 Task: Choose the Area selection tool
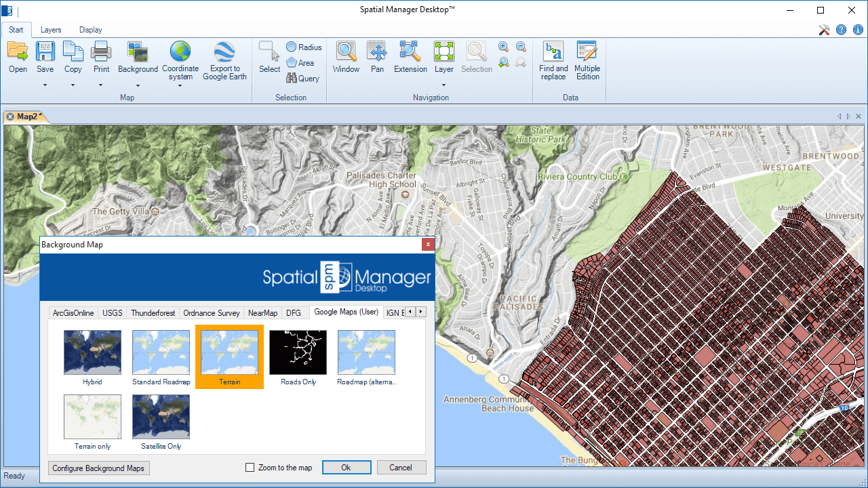tap(300, 62)
